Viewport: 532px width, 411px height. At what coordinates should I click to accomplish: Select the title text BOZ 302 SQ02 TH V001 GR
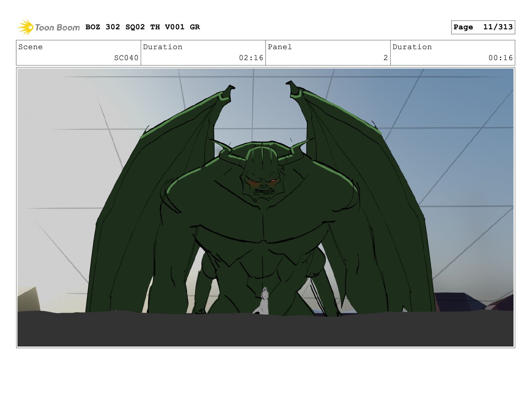[143, 27]
